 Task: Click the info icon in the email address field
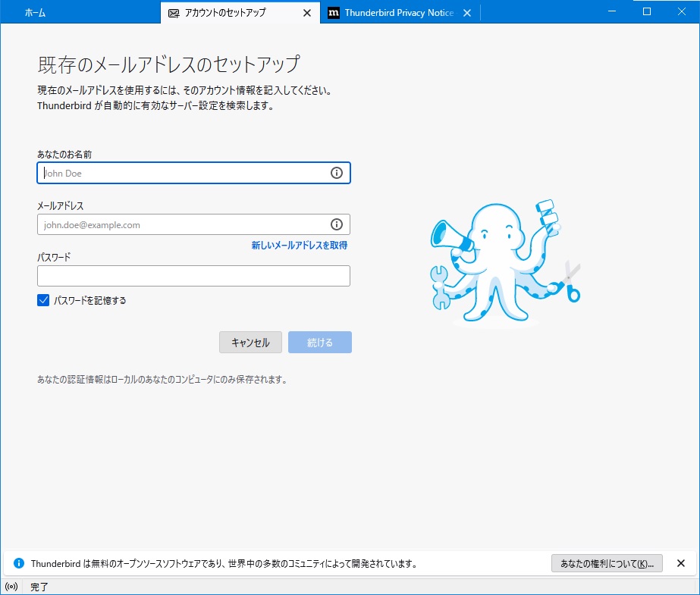337,224
